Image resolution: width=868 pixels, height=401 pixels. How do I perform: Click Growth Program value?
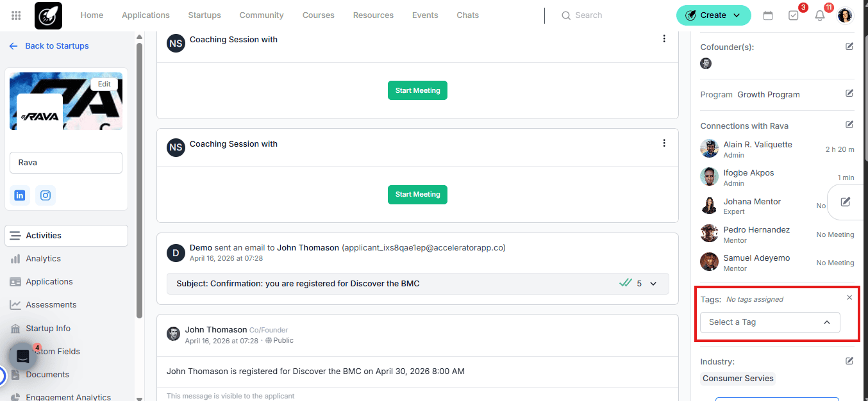(769, 94)
